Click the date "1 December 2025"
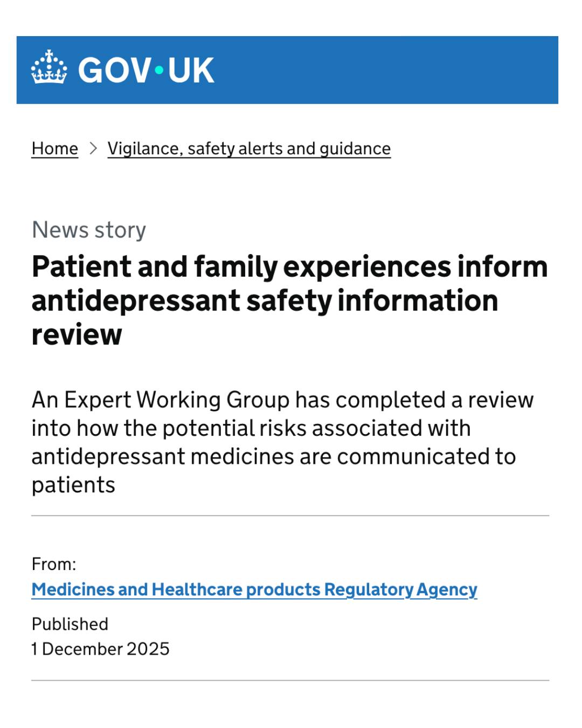 tap(100, 649)
